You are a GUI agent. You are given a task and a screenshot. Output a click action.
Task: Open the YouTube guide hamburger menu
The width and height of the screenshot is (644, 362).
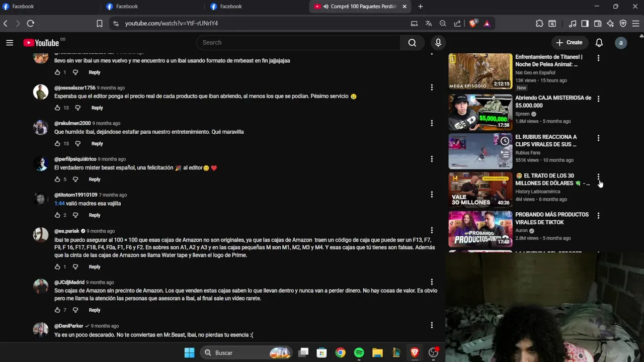tap(10, 43)
